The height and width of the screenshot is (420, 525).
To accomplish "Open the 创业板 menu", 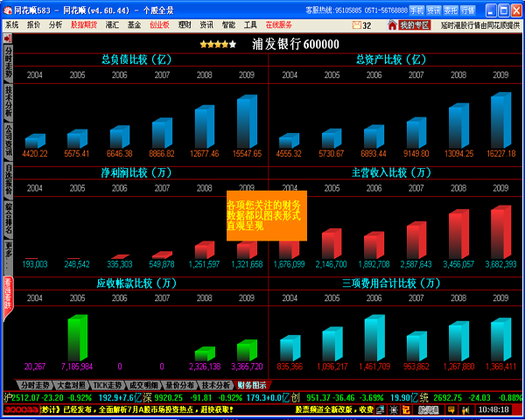I will point(159,25).
